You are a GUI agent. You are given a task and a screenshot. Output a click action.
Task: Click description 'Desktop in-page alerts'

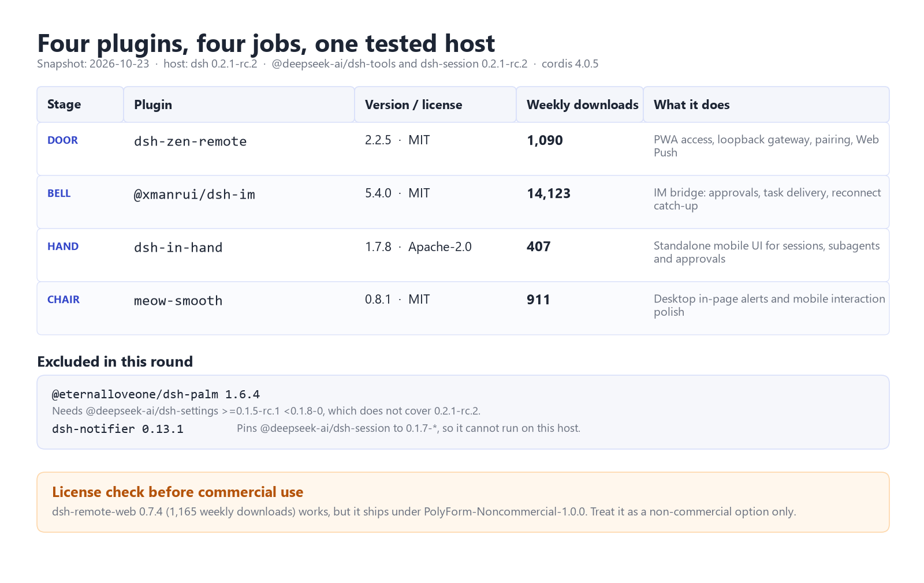(769, 305)
